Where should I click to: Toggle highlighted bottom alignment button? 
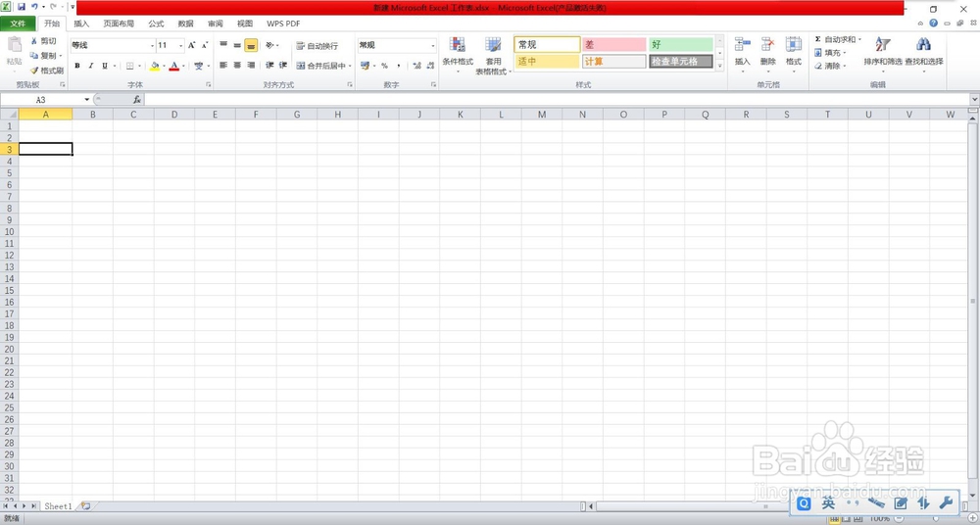(251, 45)
